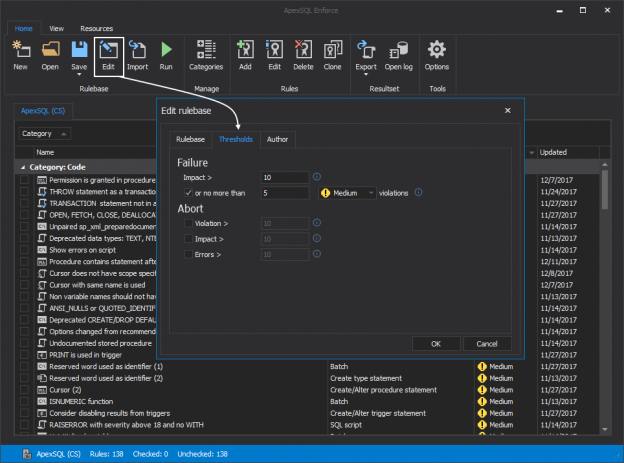Click the column filter arrow beside Updated
Image resolution: width=624 pixels, height=463 pixels.
point(531,152)
